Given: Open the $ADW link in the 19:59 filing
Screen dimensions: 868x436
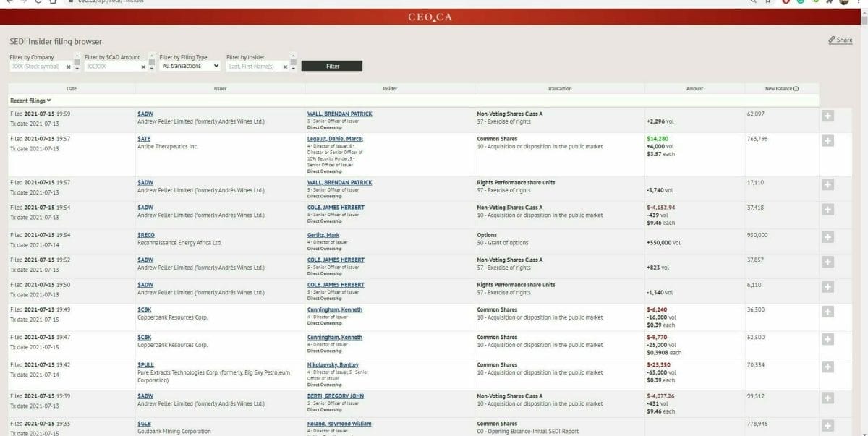Looking at the screenshot, I should click(145, 114).
